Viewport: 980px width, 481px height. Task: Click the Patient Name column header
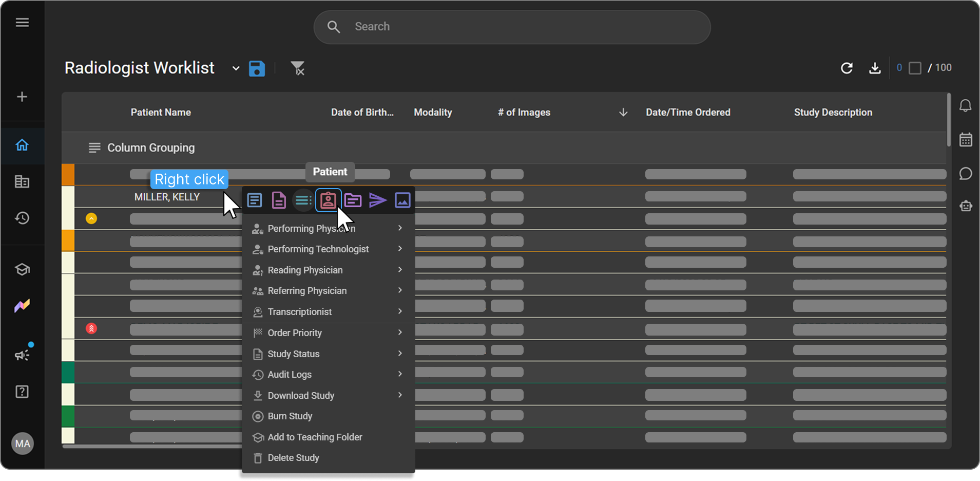point(161,113)
